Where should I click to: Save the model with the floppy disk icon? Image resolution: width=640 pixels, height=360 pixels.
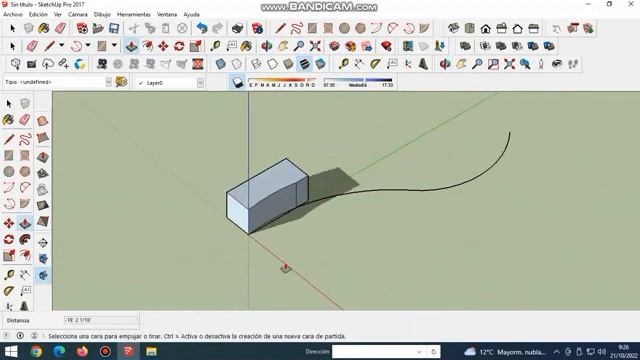tap(114, 28)
